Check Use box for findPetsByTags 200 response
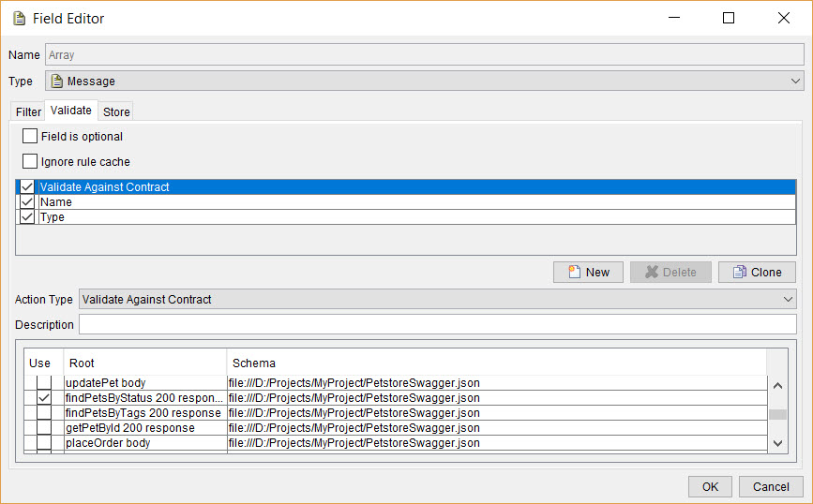Screen dimensions: 813x504 44,413
